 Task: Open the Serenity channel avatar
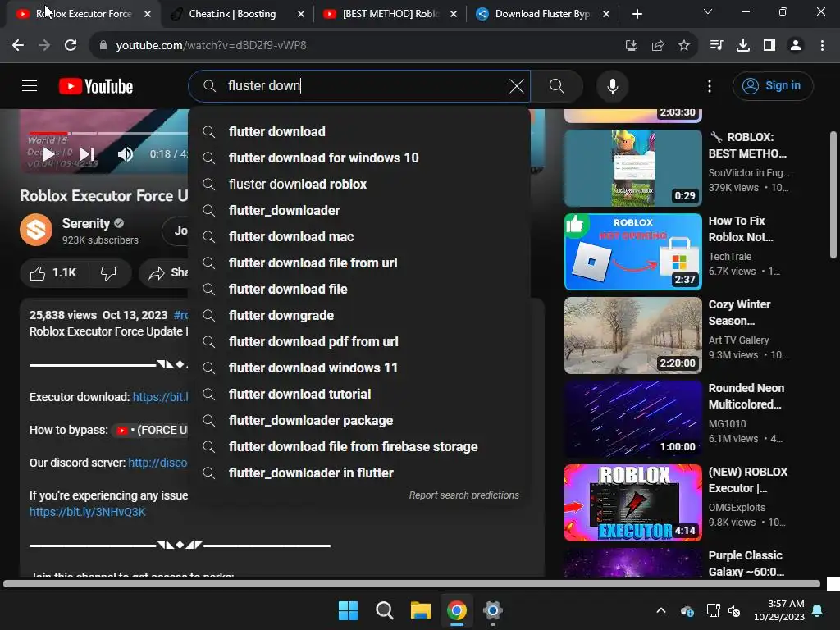coord(36,230)
